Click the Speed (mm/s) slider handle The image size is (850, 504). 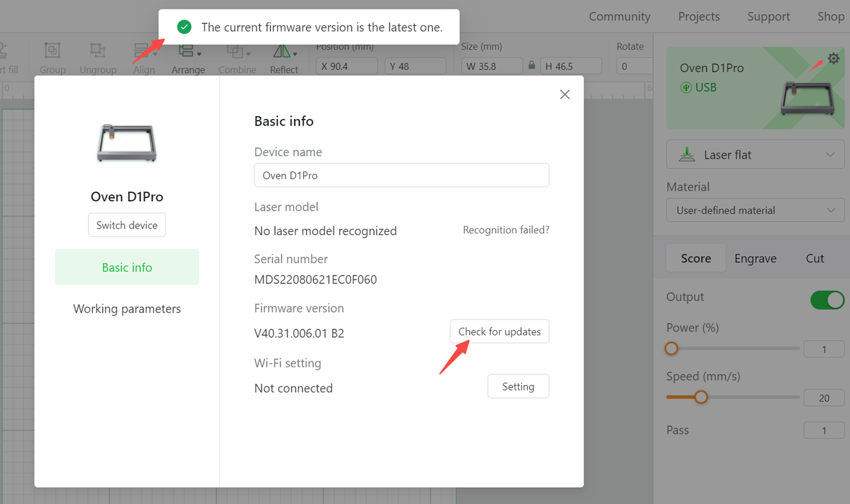[x=701, y=397]
